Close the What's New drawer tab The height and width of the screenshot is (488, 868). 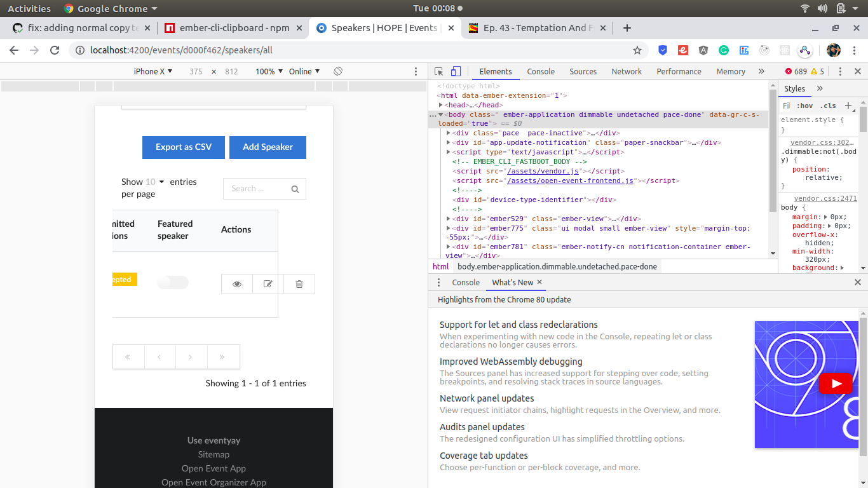click(x=539, y=282)
